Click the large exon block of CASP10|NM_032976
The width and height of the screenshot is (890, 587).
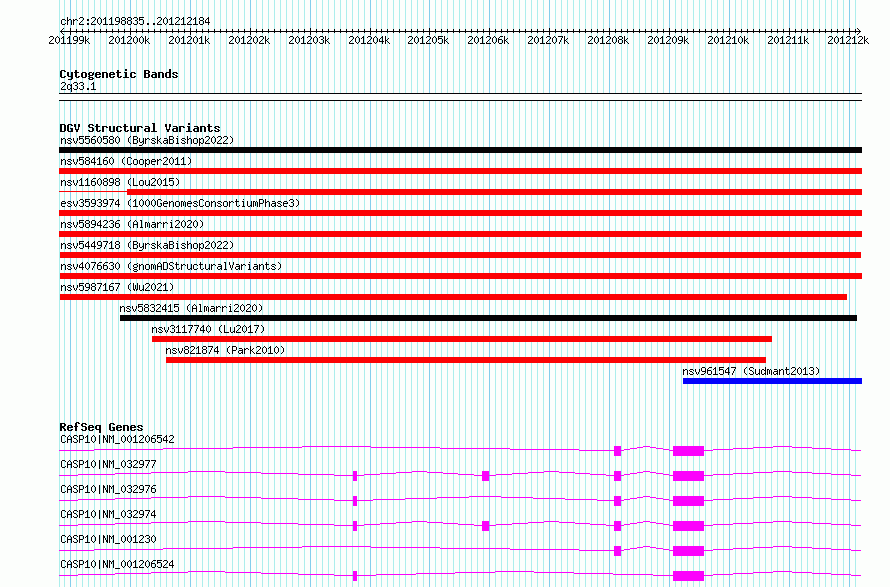pos(688,501)
